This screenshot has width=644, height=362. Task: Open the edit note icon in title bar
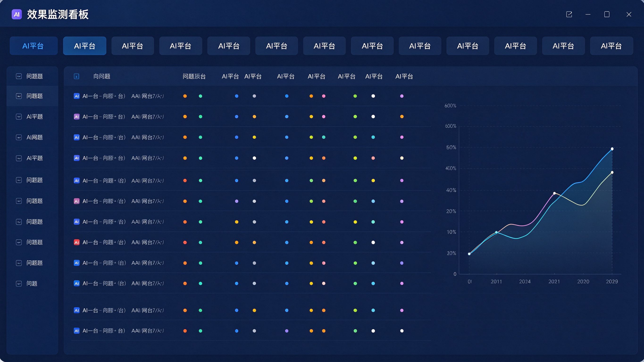pos(569,14)
